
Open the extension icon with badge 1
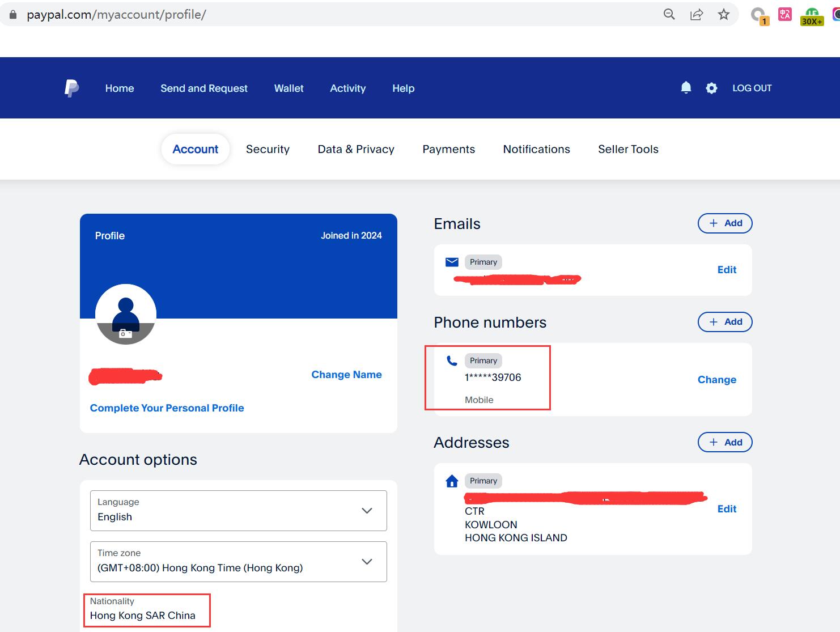pyautogui.click(x=759, y=16)
